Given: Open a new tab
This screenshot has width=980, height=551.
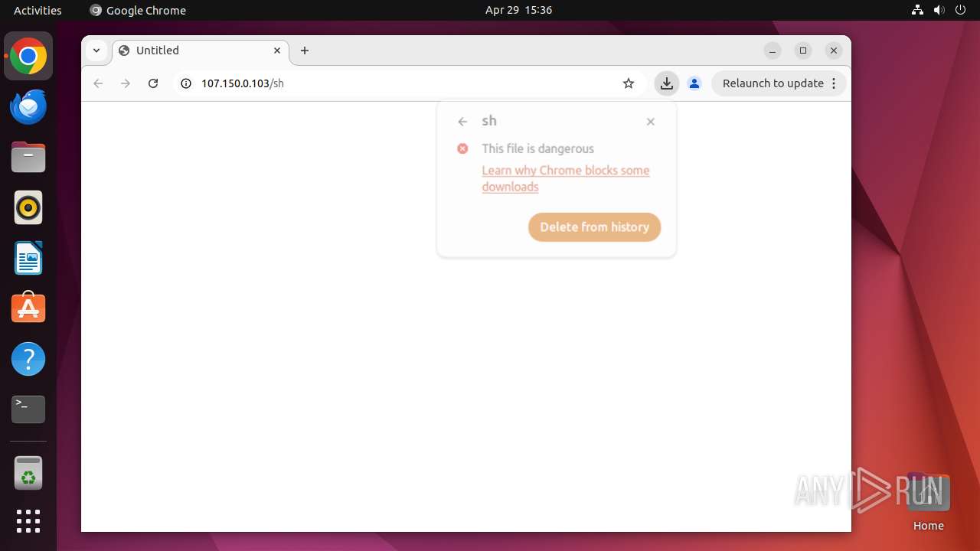Looking at the screenshot, I should click(x=305, y=51).
